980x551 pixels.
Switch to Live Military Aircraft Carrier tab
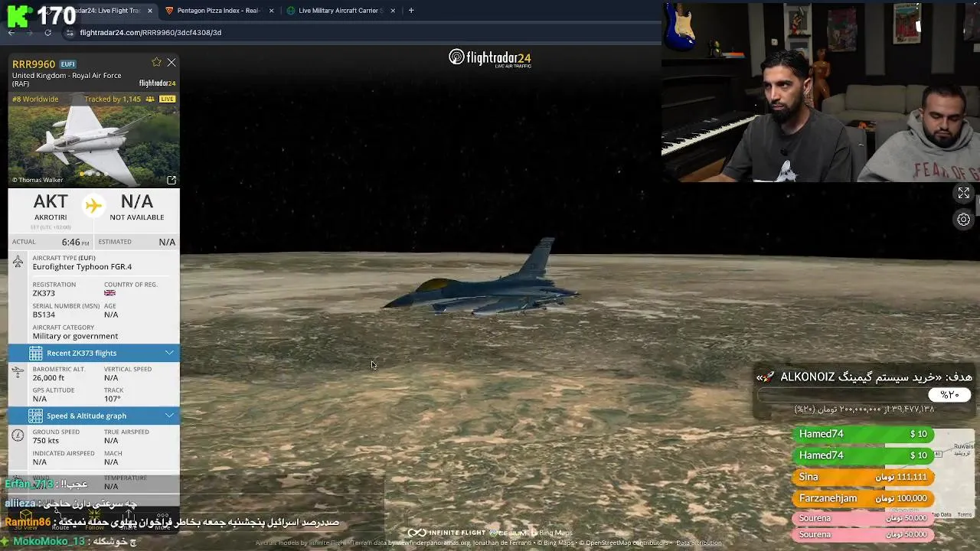[340, 11]
